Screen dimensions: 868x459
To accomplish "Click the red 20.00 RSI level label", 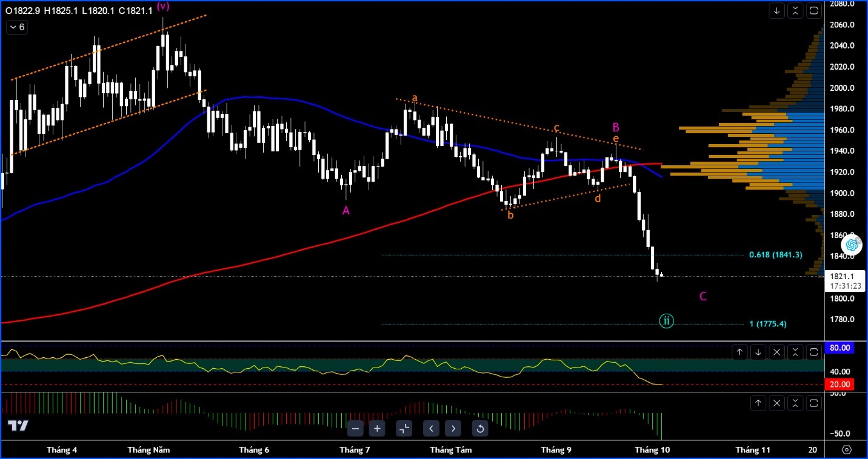I will (840, 384).
